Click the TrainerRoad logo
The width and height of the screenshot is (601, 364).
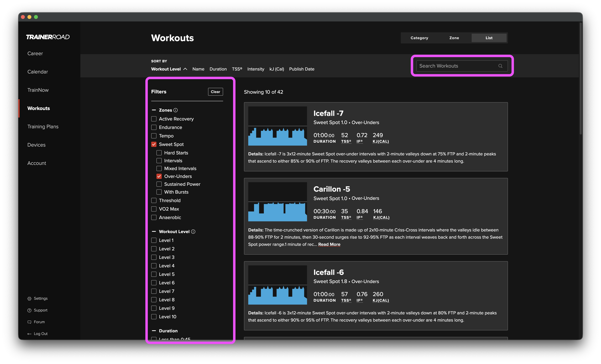[48, 37]
